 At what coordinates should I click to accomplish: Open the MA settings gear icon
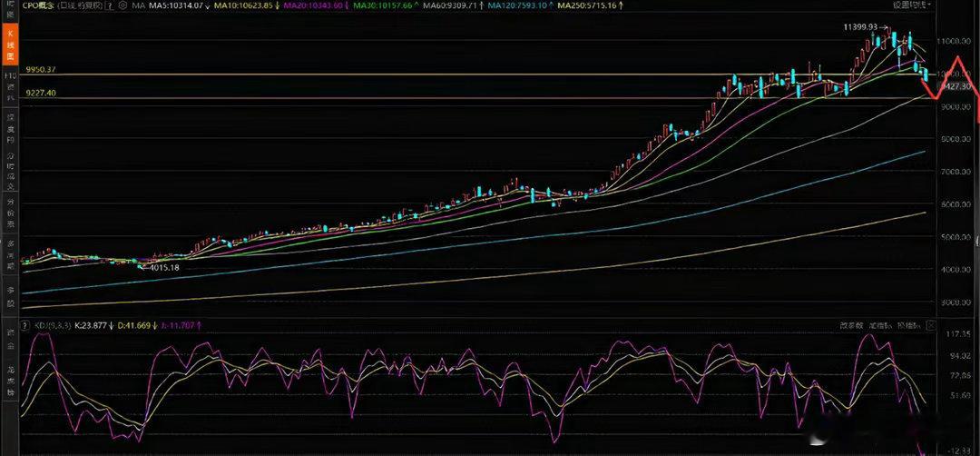point(122,5)
